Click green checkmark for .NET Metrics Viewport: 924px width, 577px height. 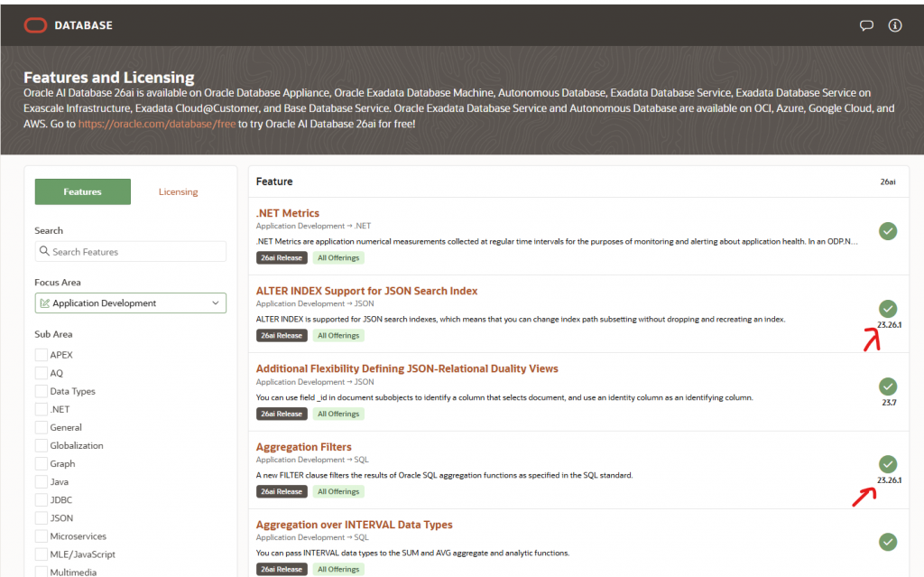coord(888,231)
